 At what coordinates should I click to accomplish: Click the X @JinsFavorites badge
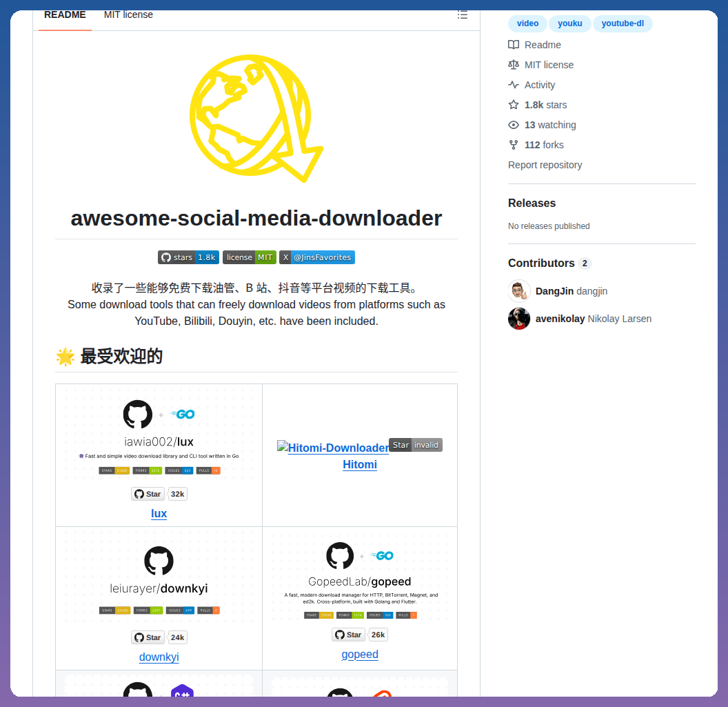[x=317, y=257]
